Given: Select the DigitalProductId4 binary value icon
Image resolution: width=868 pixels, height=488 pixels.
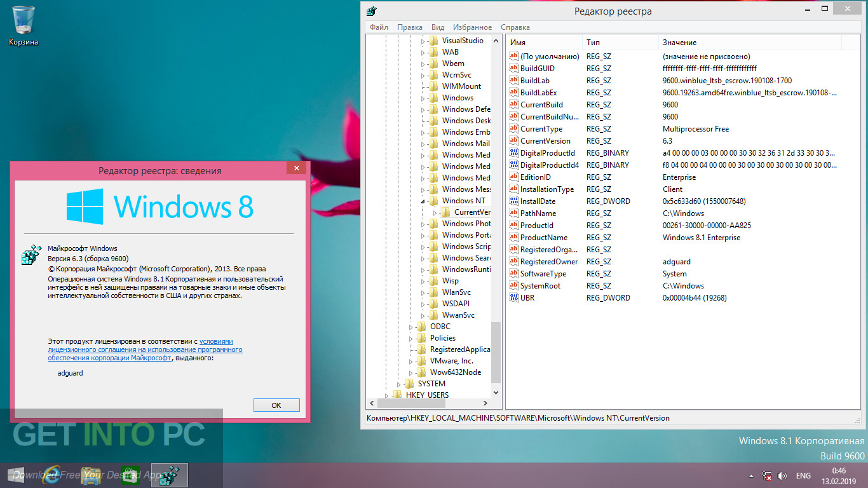Looking at the screenshot, I should coord(514,165).
